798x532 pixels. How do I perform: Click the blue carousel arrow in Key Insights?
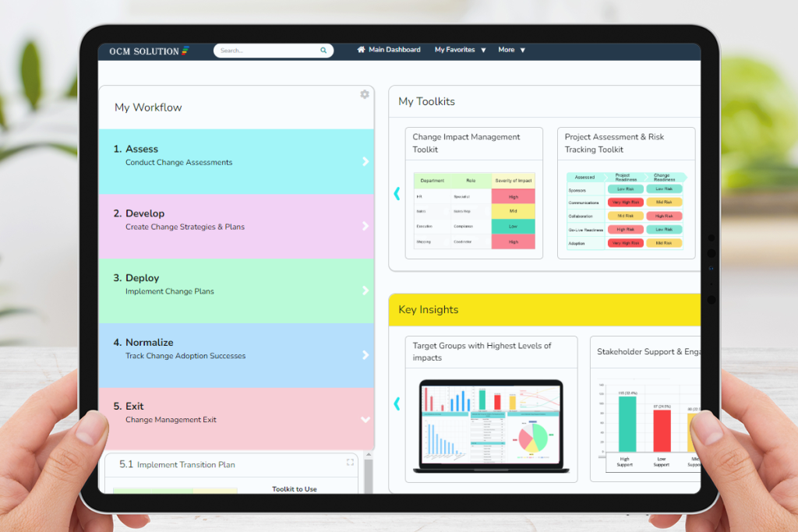[396, 403]
